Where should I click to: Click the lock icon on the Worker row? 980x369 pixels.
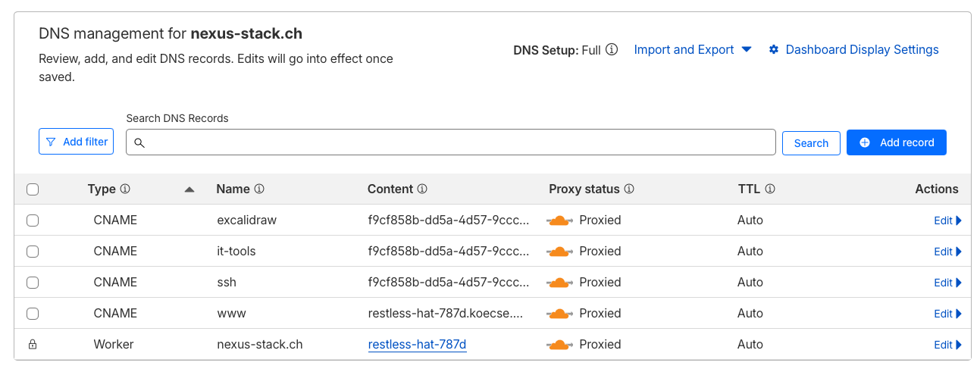click(33, 345)
